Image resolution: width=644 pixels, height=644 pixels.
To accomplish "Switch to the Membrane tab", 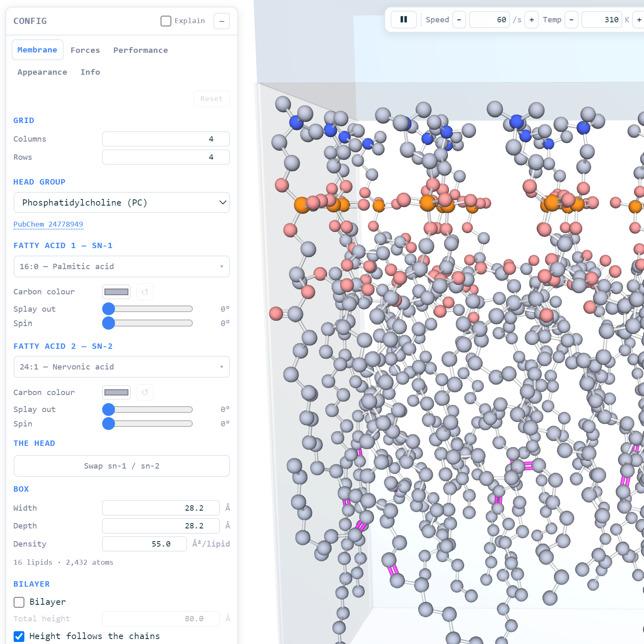I will [x=38, y=50].
